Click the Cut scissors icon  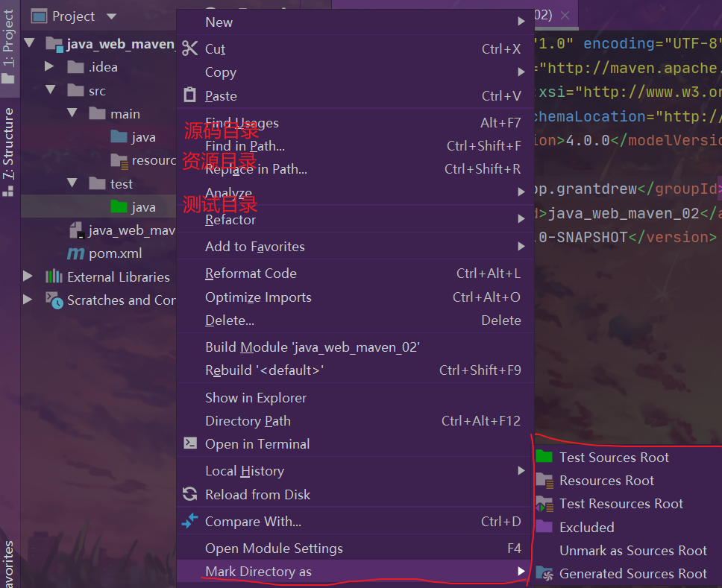(189, 48)
